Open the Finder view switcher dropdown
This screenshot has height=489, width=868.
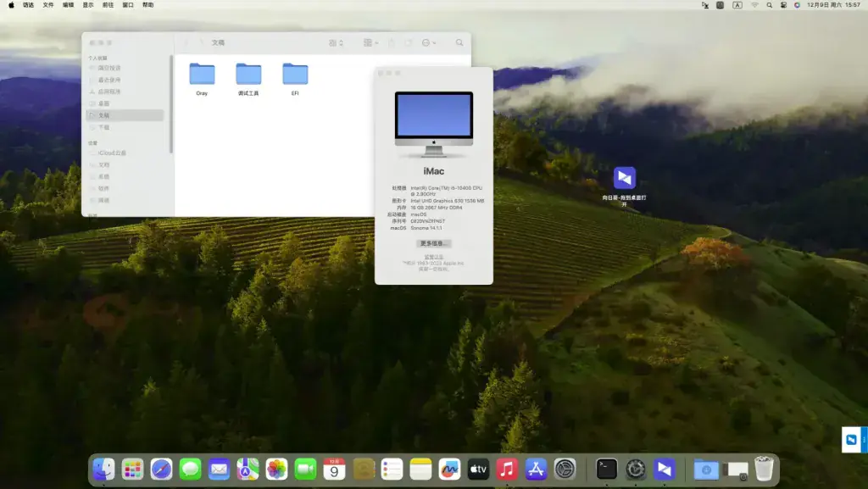(337, 42)
